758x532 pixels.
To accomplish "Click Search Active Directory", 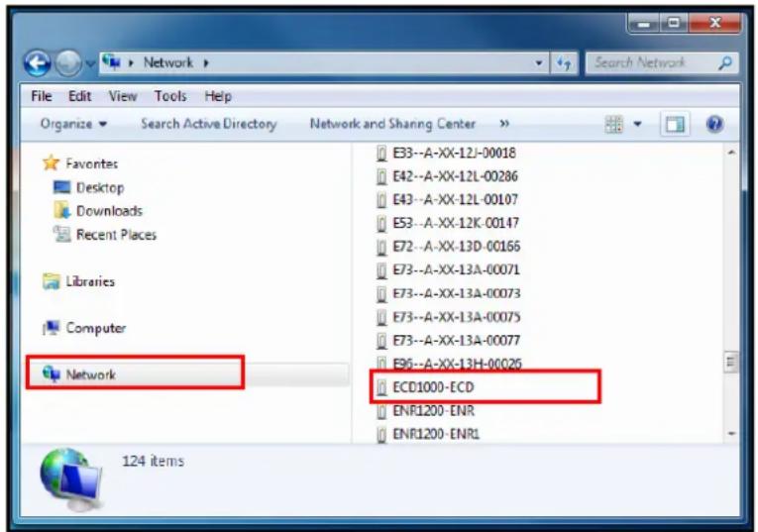I will point(209,124).
